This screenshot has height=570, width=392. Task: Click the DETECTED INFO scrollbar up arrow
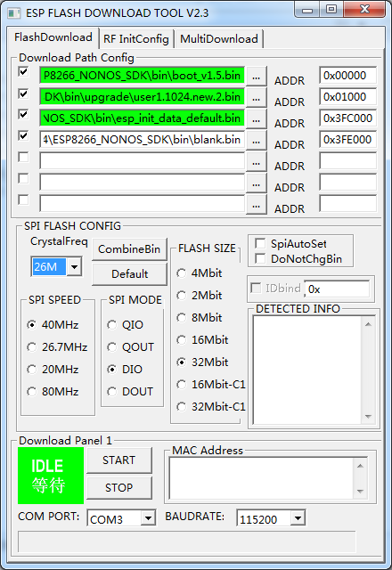(x=368, y=324)
